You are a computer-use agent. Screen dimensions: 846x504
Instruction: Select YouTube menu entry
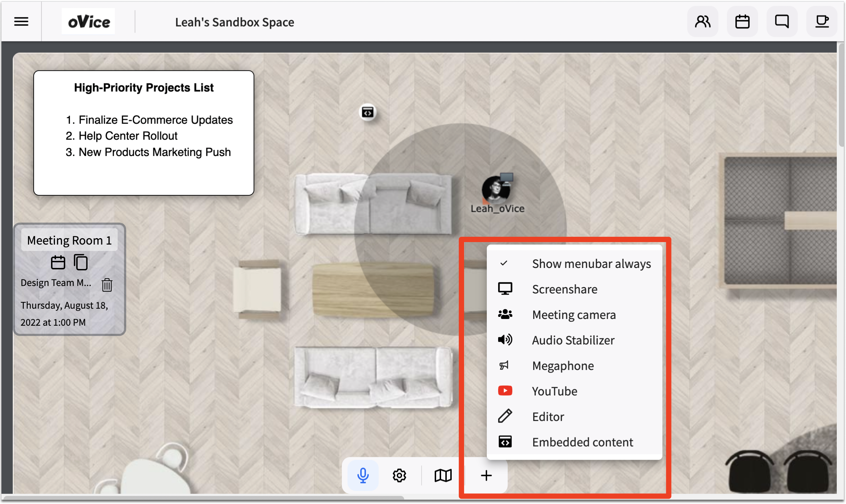pyautogui.click(x=574, y=391)
